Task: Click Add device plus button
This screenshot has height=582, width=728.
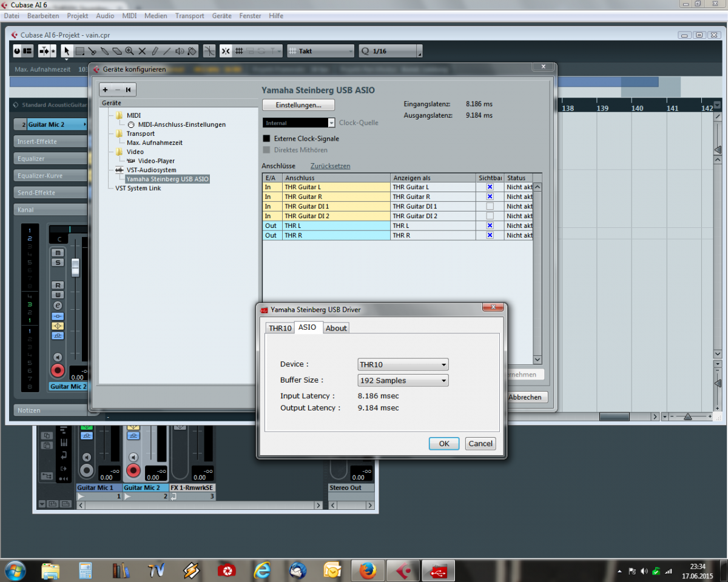Action: (105, 90)
